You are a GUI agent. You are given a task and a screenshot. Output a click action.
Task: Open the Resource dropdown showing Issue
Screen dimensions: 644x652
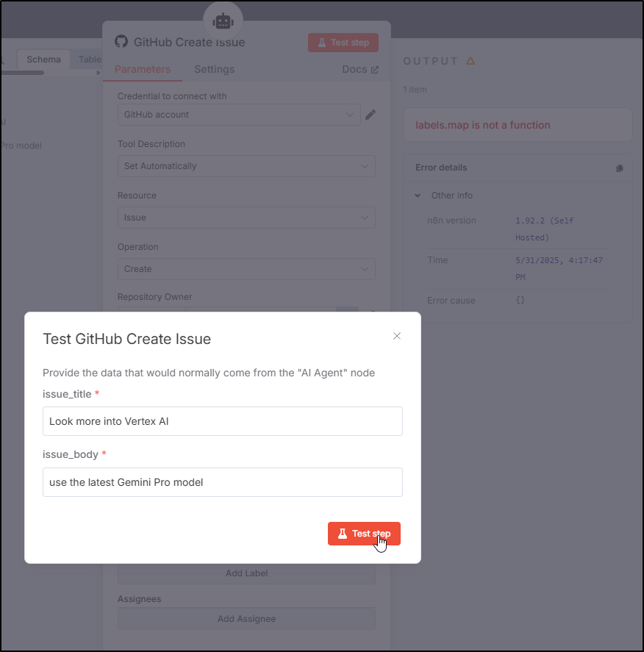(x=246, y=218)
